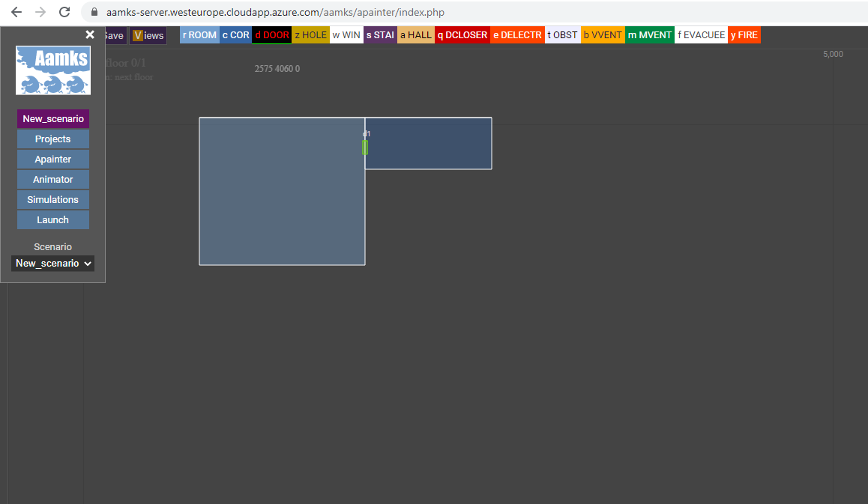868x504 pixels.
Task: Click the browser reload icon
Action: click(x=64, y=12)
